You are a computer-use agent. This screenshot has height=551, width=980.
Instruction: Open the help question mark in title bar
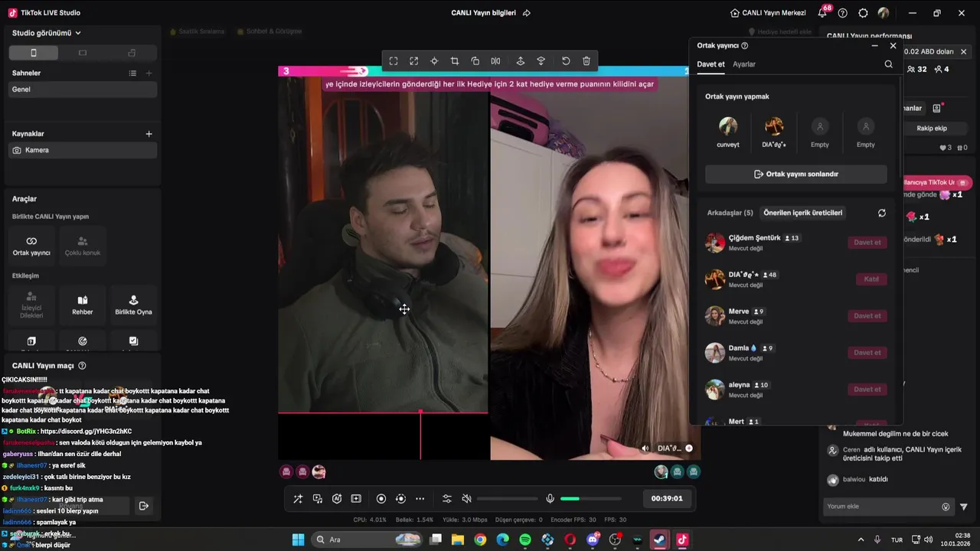coord(843,13)
